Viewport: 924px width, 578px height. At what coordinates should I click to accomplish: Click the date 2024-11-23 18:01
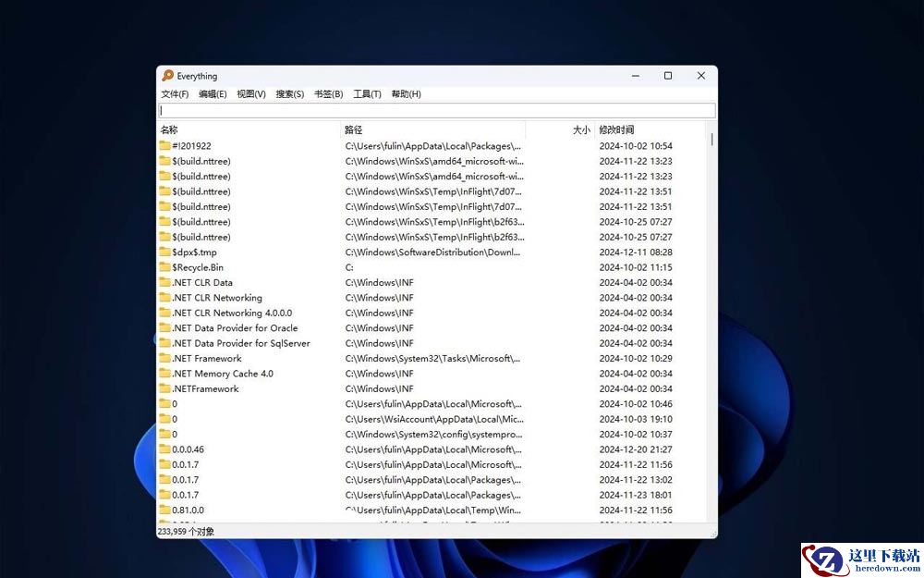[x=636, y=496]
